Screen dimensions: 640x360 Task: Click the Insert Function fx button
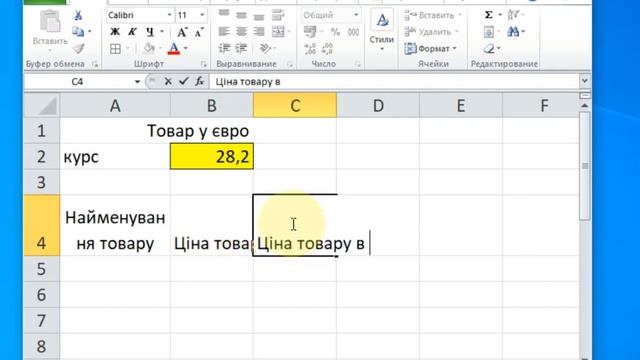click(x=200, y=81)
